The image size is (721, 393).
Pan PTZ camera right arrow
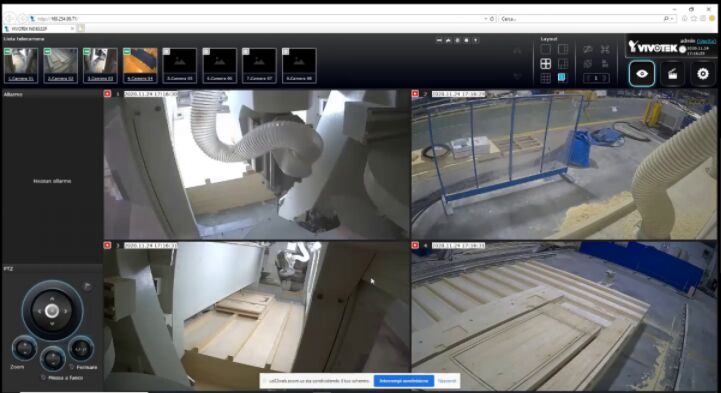(66, 311)
